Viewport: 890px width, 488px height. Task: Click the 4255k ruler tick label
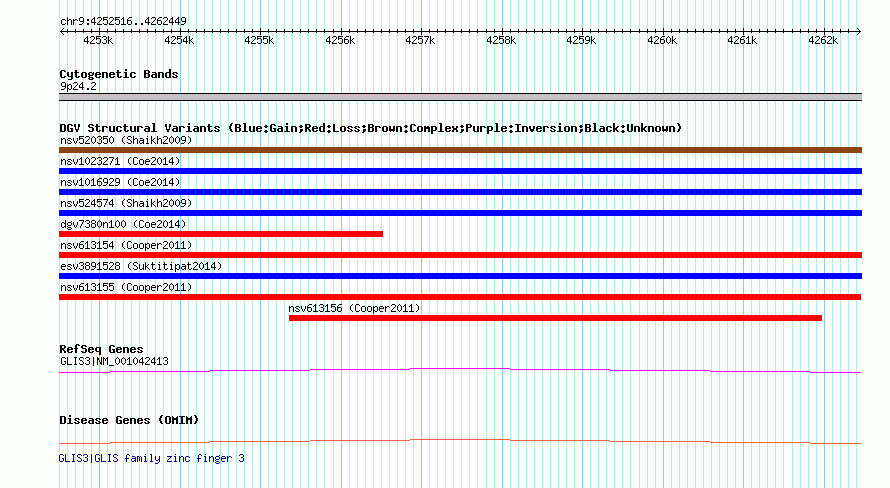(x=259, y=40)
